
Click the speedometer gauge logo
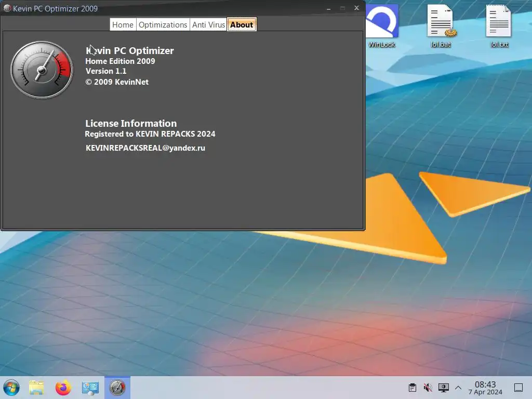(x=42, y=70)
